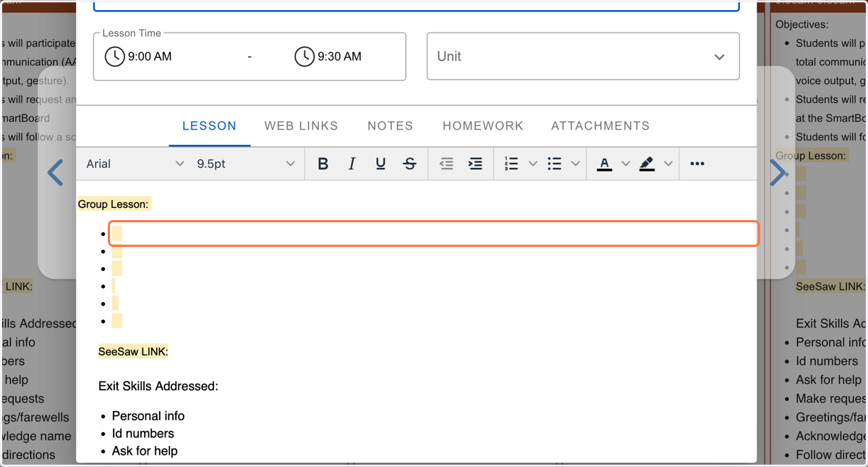Image resolution: width=868 pixels, height=467 pixels.
Task: Set the lesson start time 9:00 AM
Action: [150, 56]
